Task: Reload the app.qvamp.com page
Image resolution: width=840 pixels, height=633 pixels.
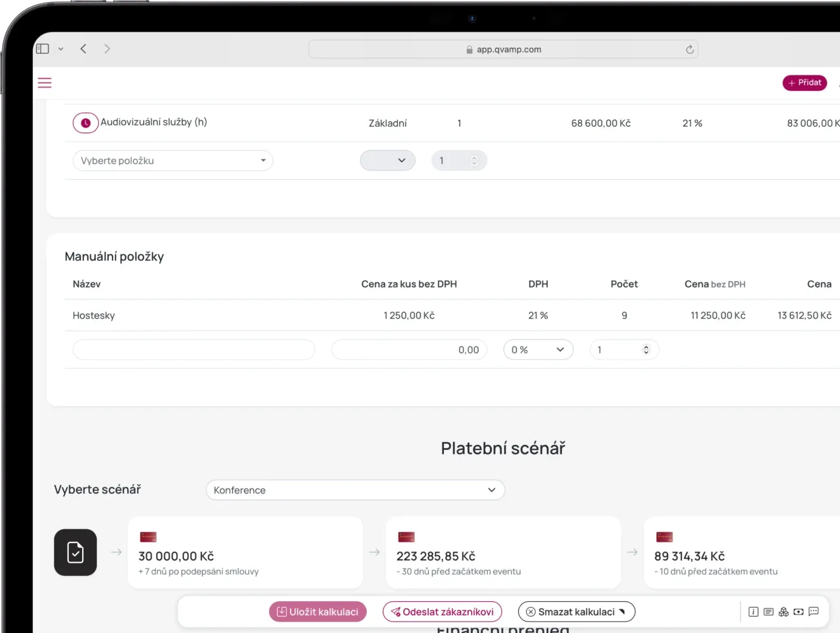Action: pyautogui.click(x=690, y=49)
